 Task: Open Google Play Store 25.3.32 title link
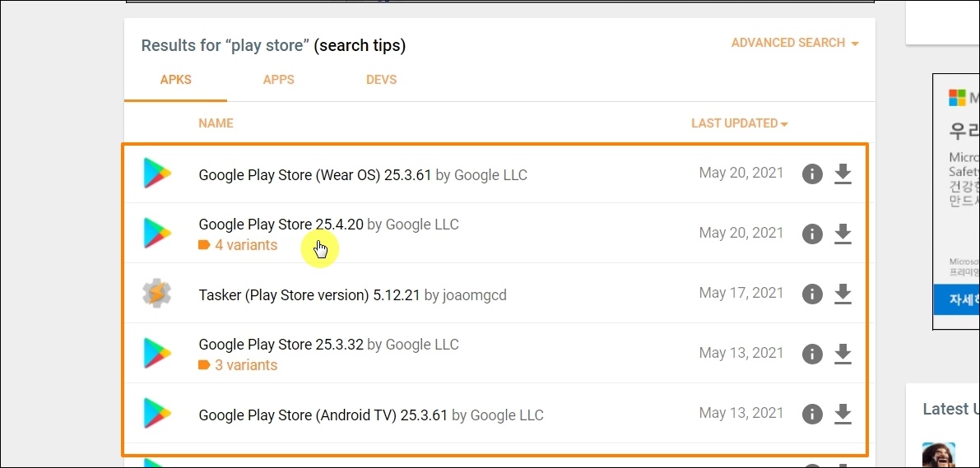pyautogui.click(x=281, y=345)
